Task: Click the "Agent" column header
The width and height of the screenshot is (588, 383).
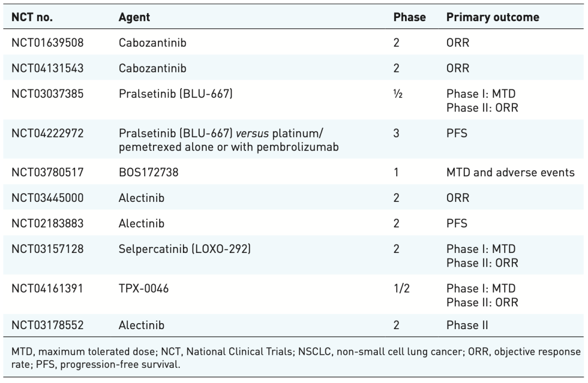Action: [134, 17]
